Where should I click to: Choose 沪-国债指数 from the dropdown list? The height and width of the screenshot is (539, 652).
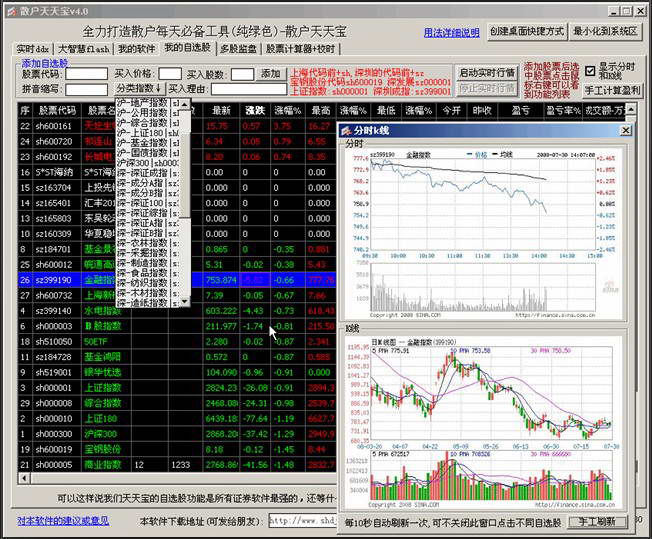coord(148,153)
